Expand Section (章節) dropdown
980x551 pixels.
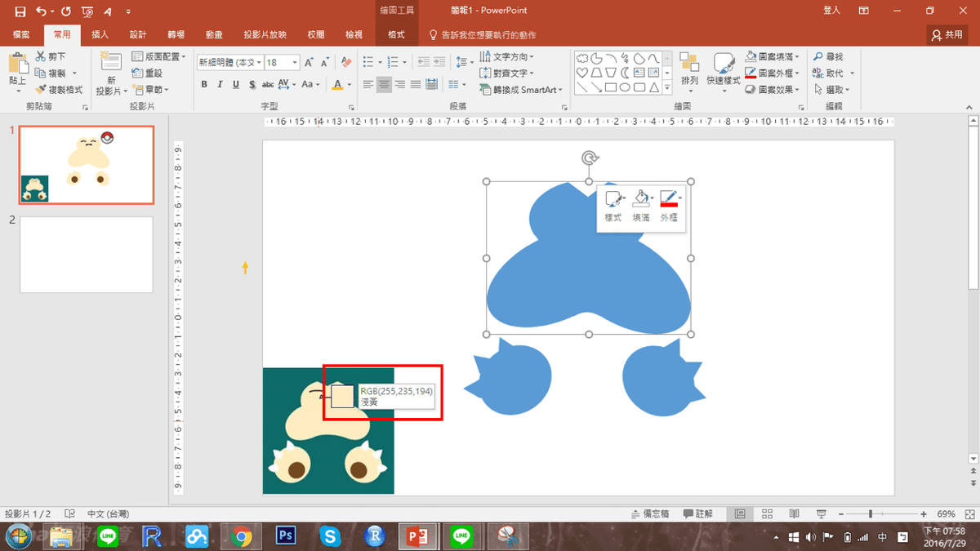(150, 90)
